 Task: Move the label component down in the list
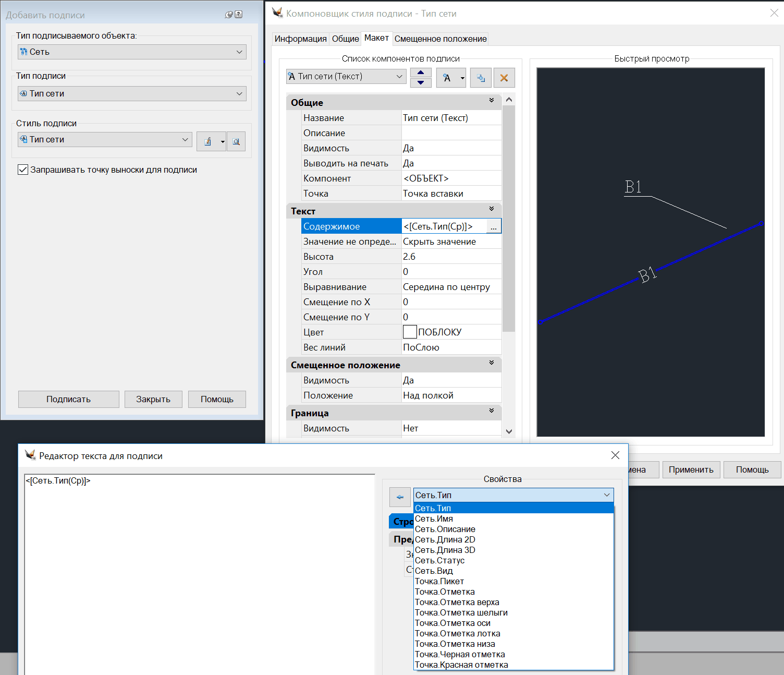[421, 82]
